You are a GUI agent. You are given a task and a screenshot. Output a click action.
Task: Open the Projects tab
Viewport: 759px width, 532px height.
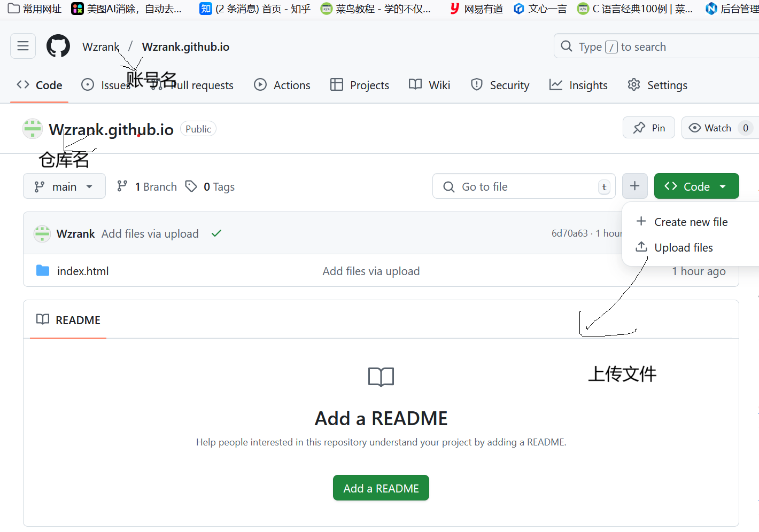(x=360, y=85)
